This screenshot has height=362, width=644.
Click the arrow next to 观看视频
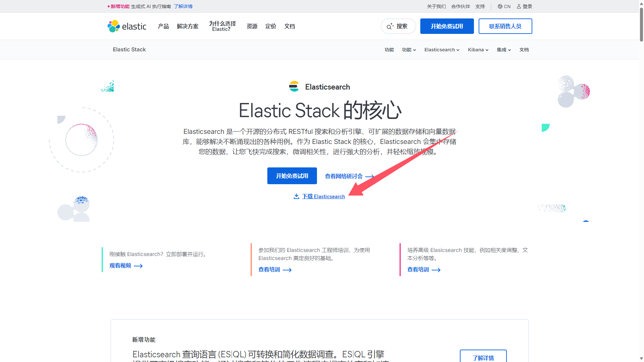coord(138,266)
